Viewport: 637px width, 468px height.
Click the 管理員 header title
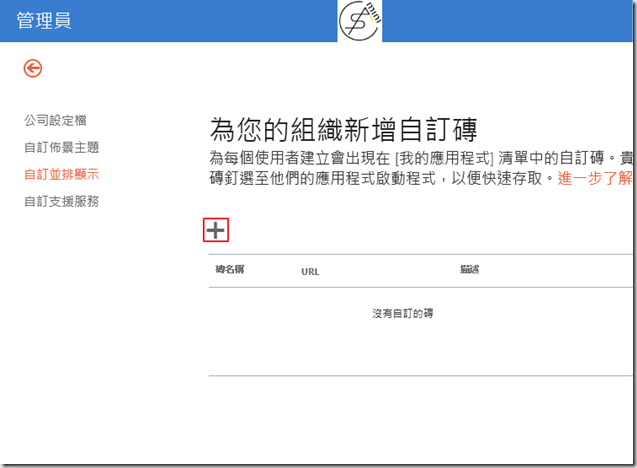click(45, 21)
